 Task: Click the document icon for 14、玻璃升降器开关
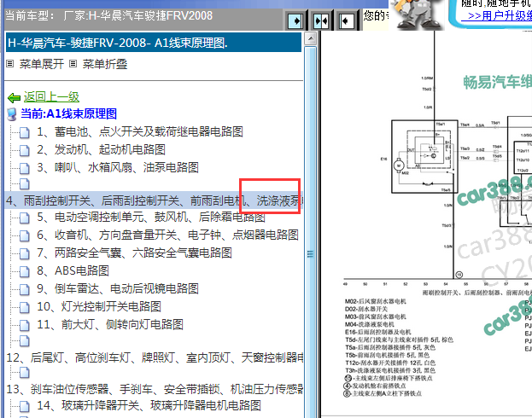[25, 406]
